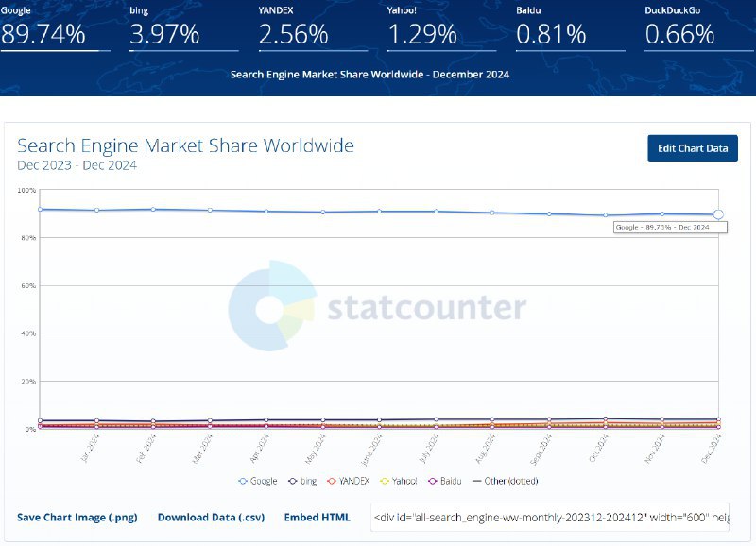Select the DuckDuckGo 0.66% stat tile
This screenshot has width=756, height=546.
pos(697,28)
